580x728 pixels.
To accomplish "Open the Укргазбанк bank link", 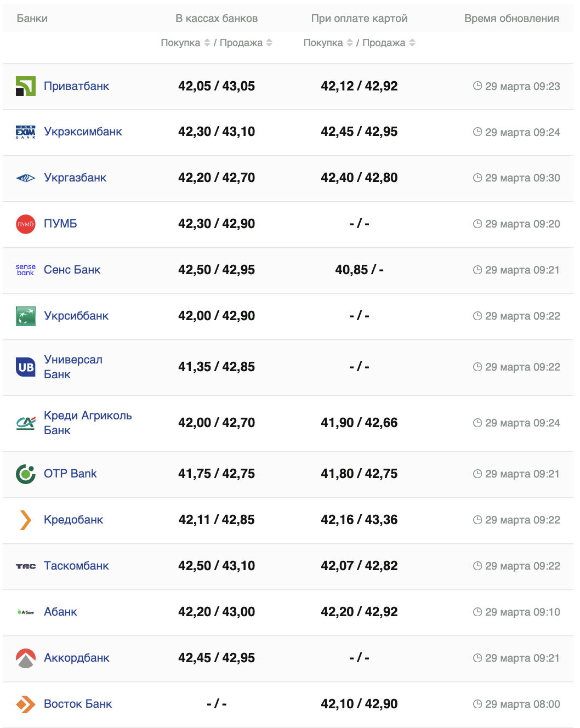I will [75, 178].
